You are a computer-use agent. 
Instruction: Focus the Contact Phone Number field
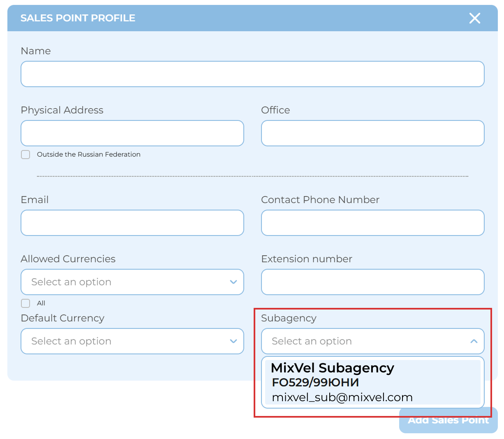[372, 223]
